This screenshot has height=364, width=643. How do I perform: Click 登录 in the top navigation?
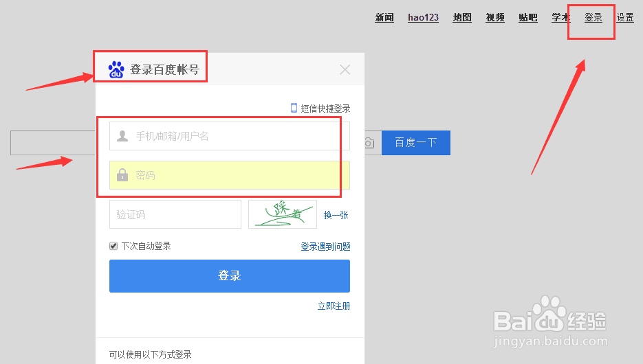tap(593, 18)
